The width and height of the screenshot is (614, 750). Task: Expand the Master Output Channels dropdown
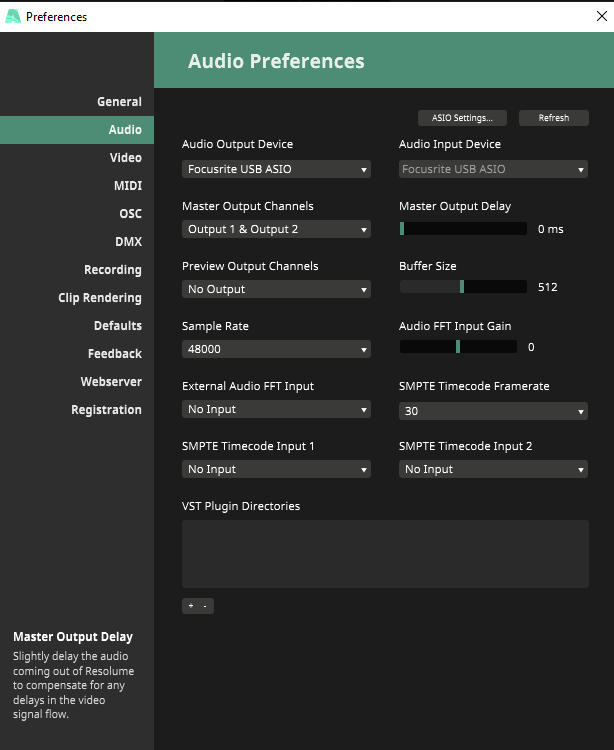276,229
